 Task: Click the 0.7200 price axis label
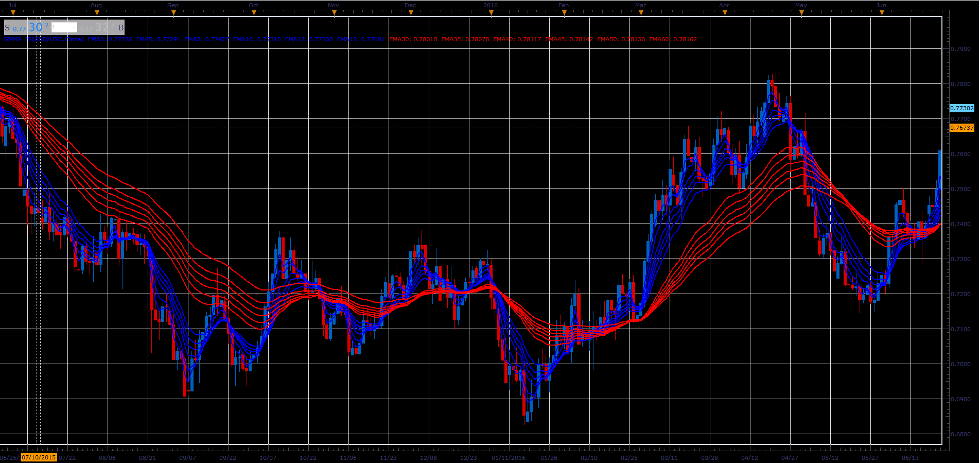point(960,294)
